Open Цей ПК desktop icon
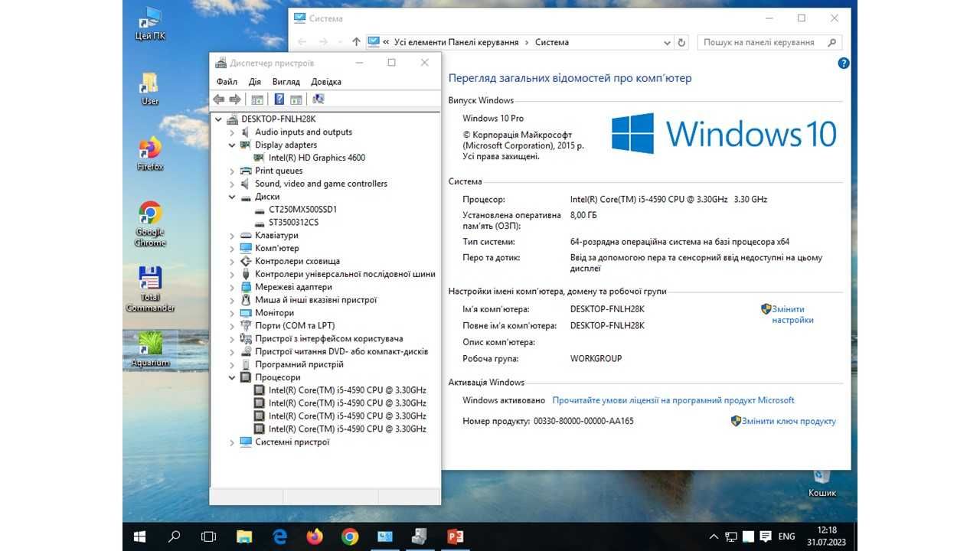Image resolution: width=980 pixels, height=551 pixels. [x=149, y=24]
